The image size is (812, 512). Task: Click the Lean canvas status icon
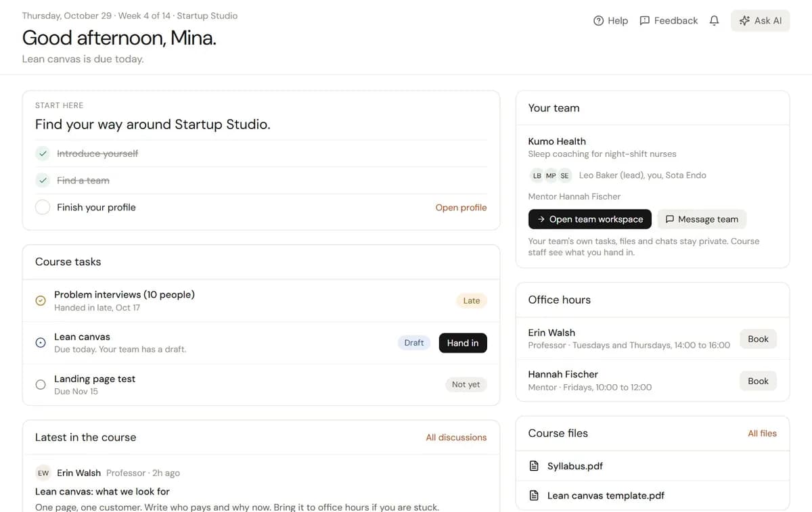point(41,343)
